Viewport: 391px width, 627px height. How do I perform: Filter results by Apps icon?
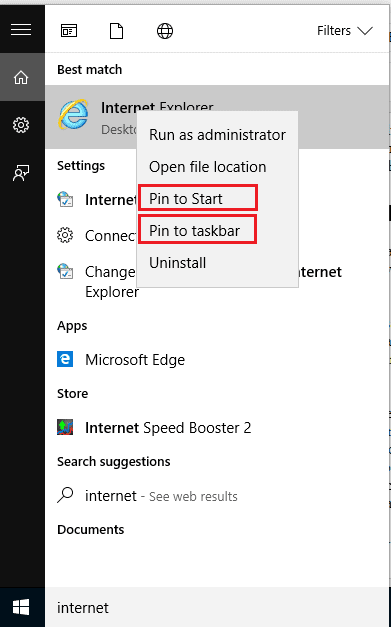pos(69,31)
